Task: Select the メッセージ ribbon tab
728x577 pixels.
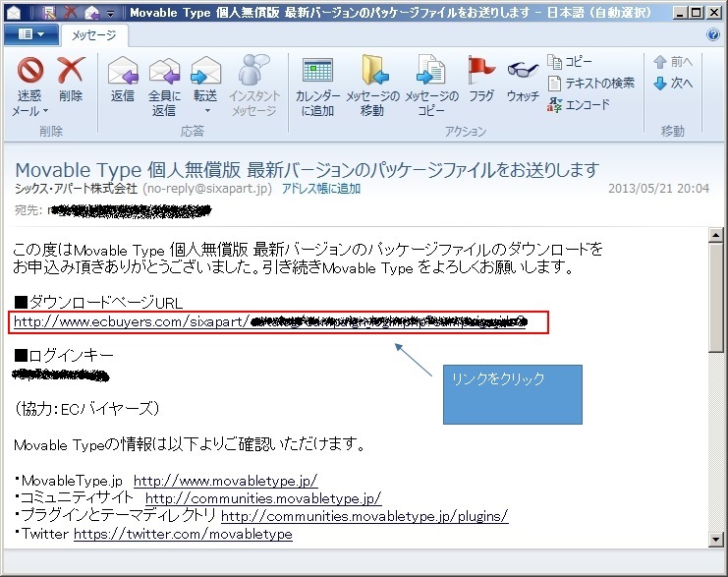Action: [94, 34]
